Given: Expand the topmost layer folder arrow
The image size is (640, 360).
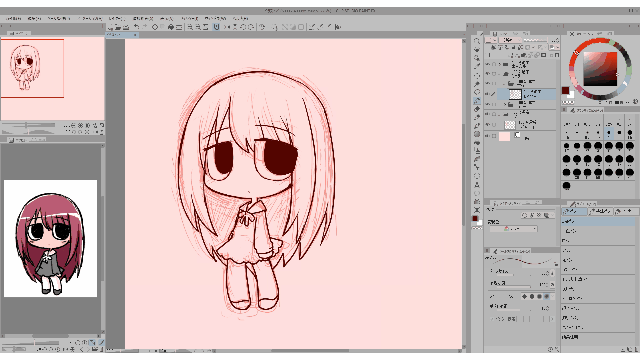Looking at the screenshot, I should (500, 64).
